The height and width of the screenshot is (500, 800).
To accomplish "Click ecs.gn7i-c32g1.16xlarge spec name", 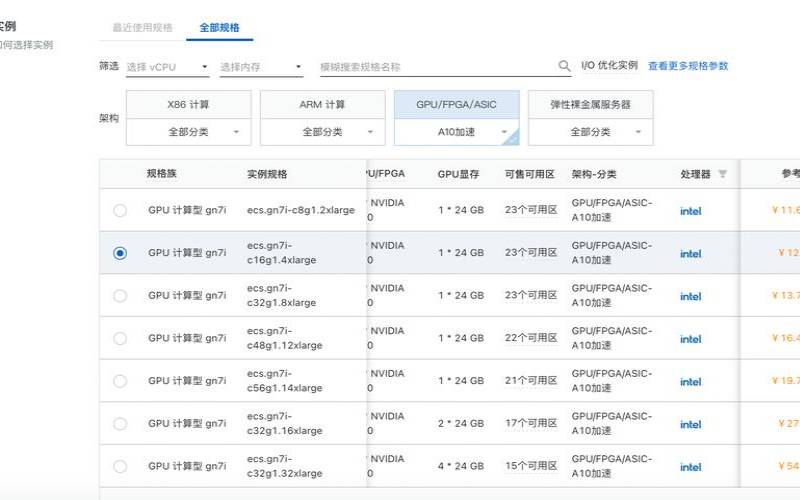I will pyautogui.click(x=285, y=423).
